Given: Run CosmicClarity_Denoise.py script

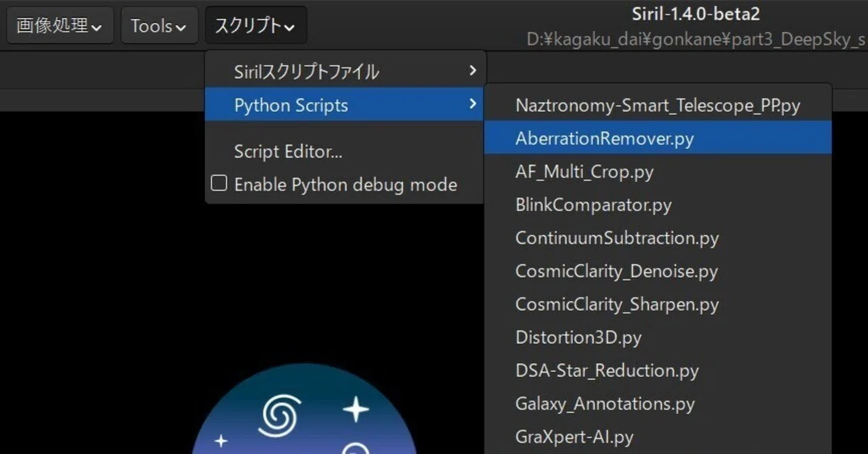Looking at the screenshot, I should click(658, 271).
